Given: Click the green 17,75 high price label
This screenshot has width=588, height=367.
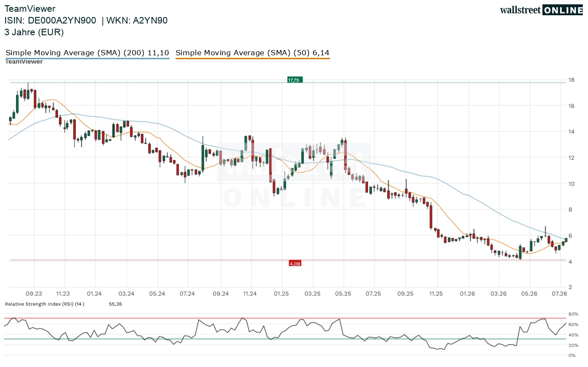Looking at the screenshot, I should [294, 80].
